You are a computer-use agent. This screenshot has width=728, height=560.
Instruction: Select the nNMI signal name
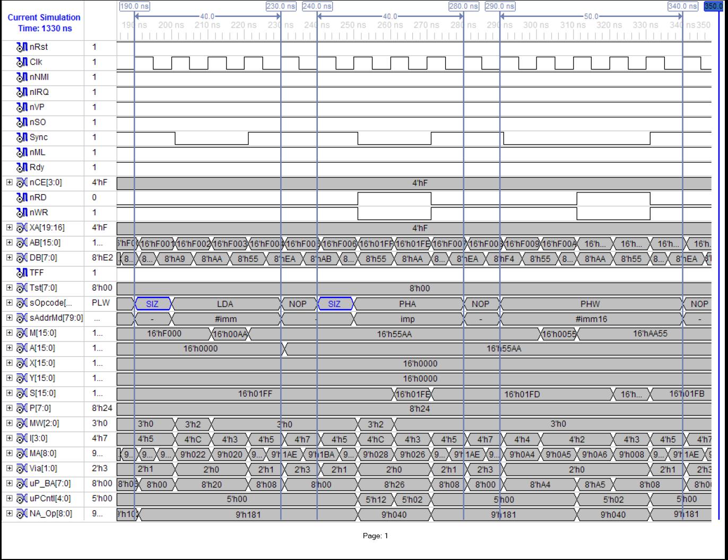[x=39, y=77]
